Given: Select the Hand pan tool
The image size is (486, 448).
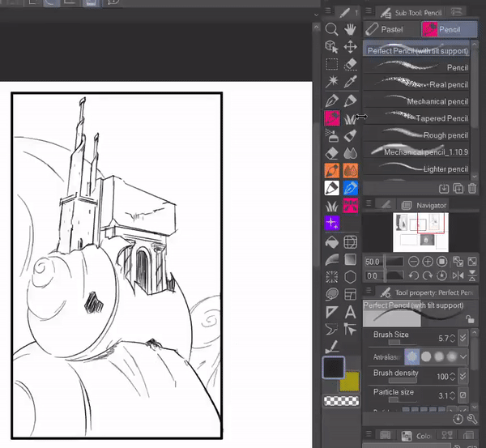Looking at the screenshot, I should point(350,29).
